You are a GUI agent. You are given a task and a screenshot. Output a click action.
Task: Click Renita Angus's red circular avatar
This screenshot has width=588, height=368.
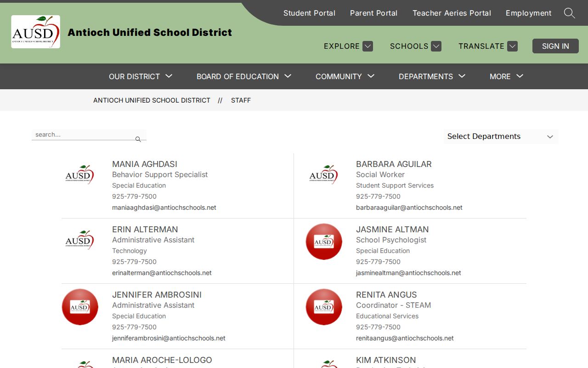pos(324,307)
